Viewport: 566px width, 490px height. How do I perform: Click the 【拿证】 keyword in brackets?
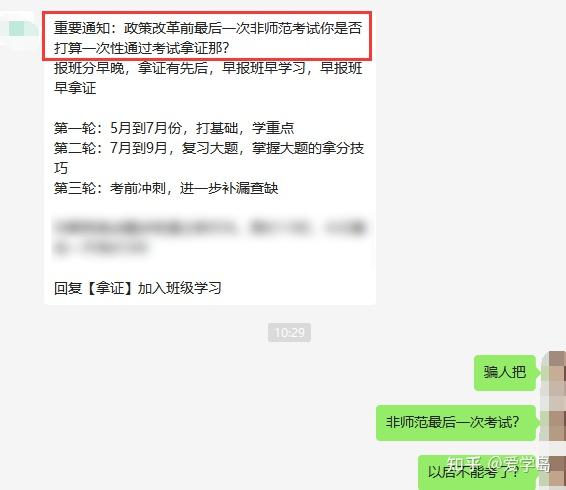point(110,288)
